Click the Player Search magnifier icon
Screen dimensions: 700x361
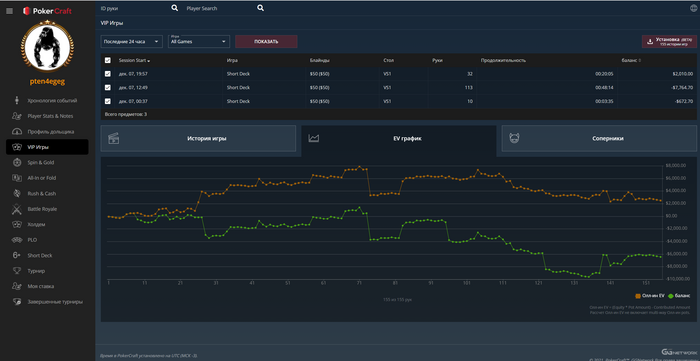coord(260,8)
